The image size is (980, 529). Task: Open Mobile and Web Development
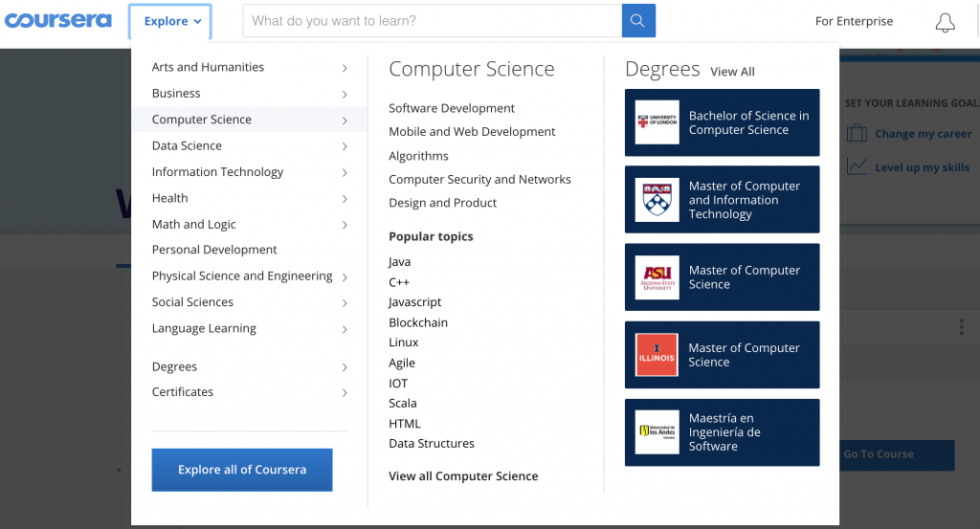pyautogui.click(x=472, y=132)
